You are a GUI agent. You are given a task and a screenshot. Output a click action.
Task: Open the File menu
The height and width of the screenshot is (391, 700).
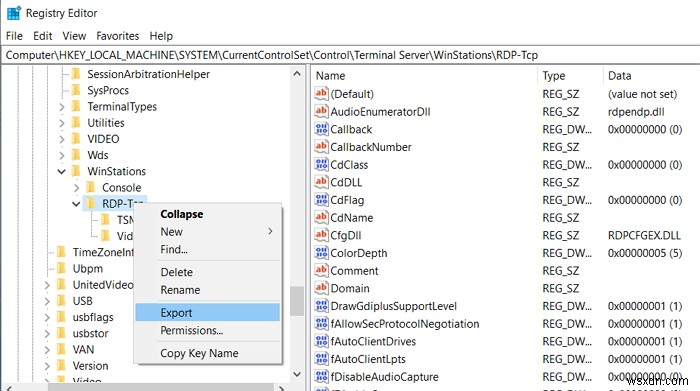point(14,36)
